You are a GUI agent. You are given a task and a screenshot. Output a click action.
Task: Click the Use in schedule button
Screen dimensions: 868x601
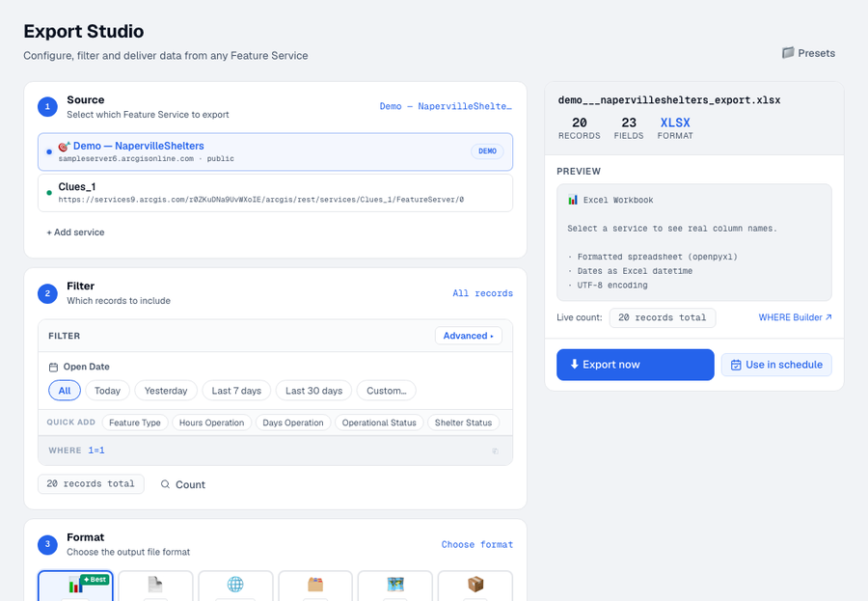[776, 365]
